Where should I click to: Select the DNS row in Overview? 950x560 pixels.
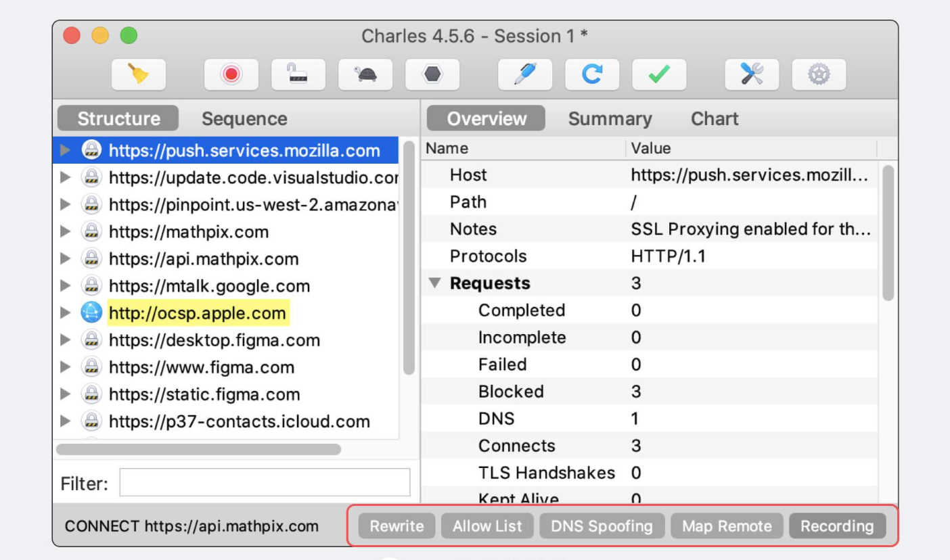pos(650,419)
